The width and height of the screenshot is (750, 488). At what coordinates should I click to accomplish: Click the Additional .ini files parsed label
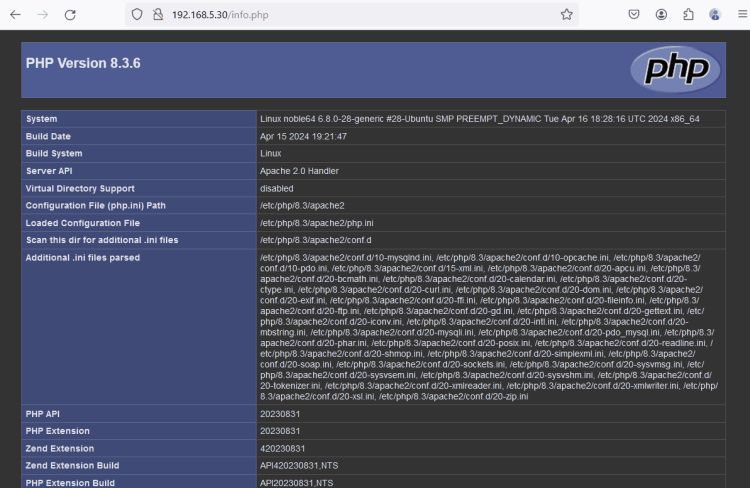[83, 258]
